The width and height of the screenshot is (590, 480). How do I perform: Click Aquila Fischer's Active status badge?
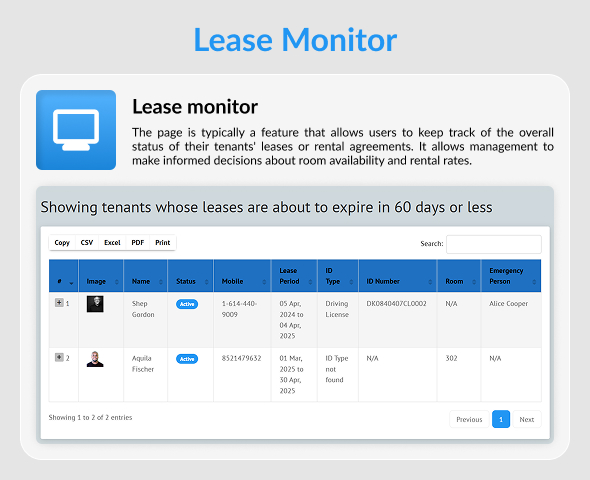[x=187, y=359]
